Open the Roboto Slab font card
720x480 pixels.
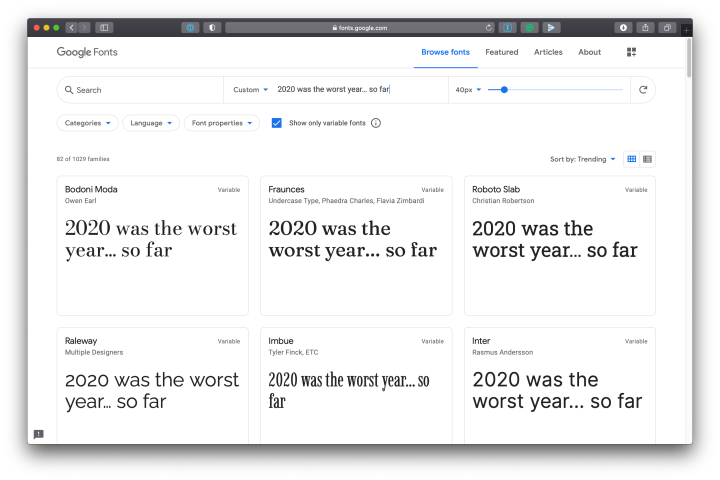pyautogui.click(x=560, y=246)
